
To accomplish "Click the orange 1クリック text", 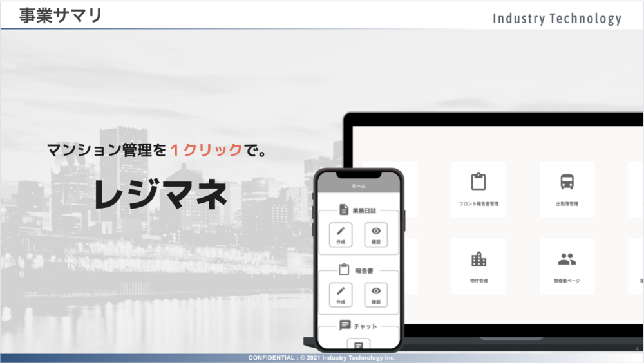I will 206,150.
